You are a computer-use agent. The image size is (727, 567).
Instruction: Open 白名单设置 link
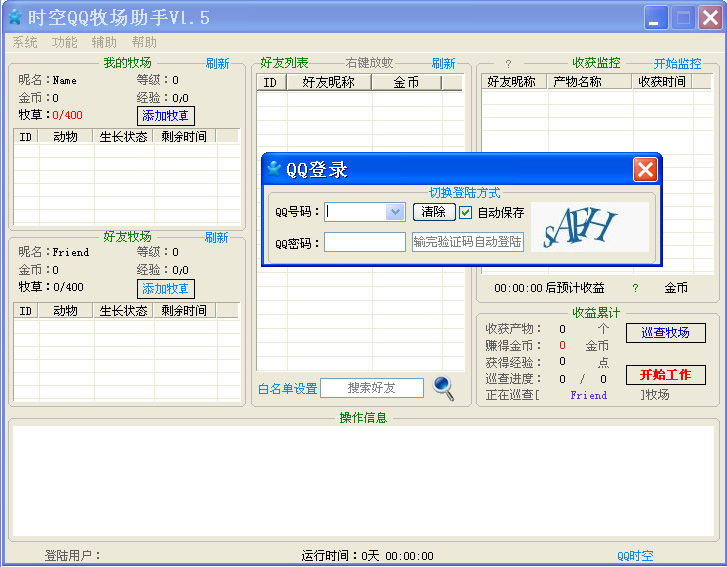coord(287,389)
